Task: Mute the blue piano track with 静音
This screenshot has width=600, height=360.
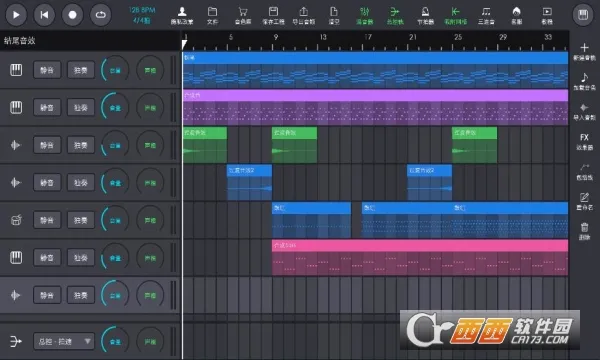Action: point(47,70)
